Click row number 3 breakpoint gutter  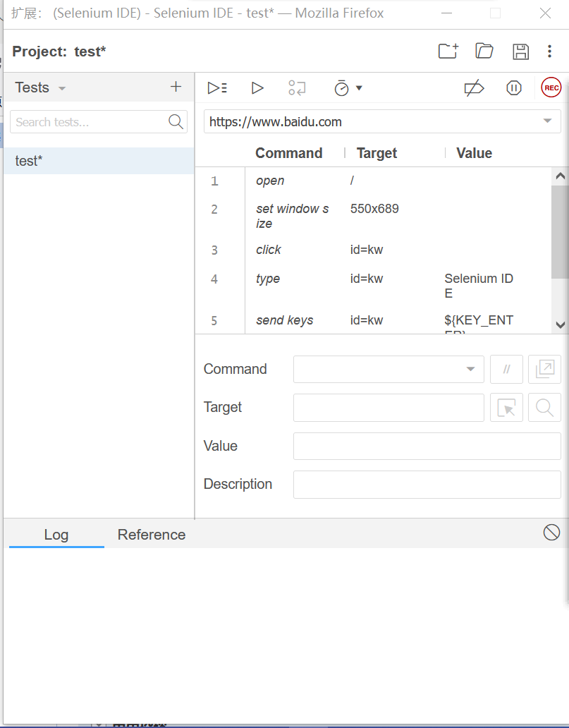pyautogui.click(x=214, y=250)
